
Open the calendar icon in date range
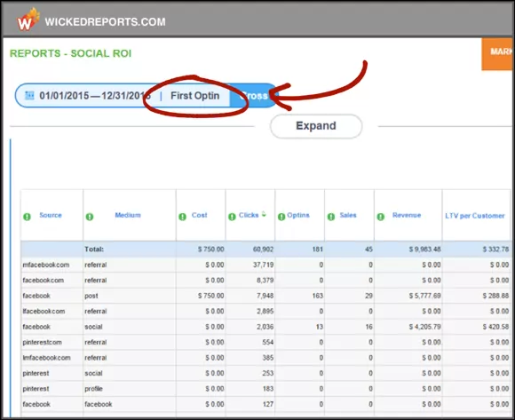click(x=29, y=96)
